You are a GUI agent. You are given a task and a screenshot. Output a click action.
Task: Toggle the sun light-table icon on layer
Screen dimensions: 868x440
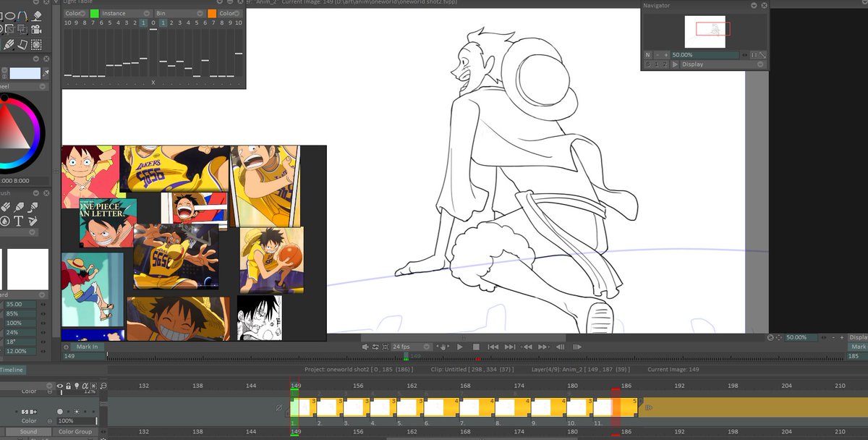(77, 412)
